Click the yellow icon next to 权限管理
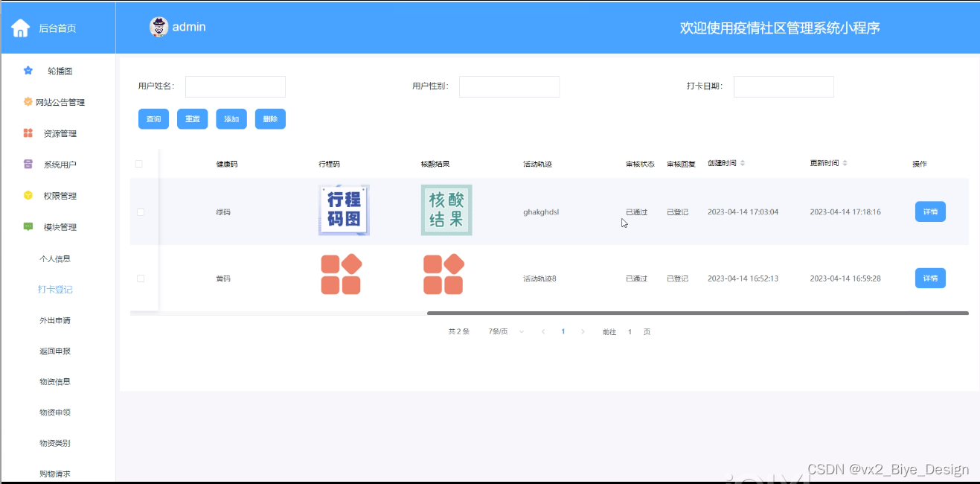Image resolution: width=980 pixels, height=484 pixels. (x=28, y=196)
